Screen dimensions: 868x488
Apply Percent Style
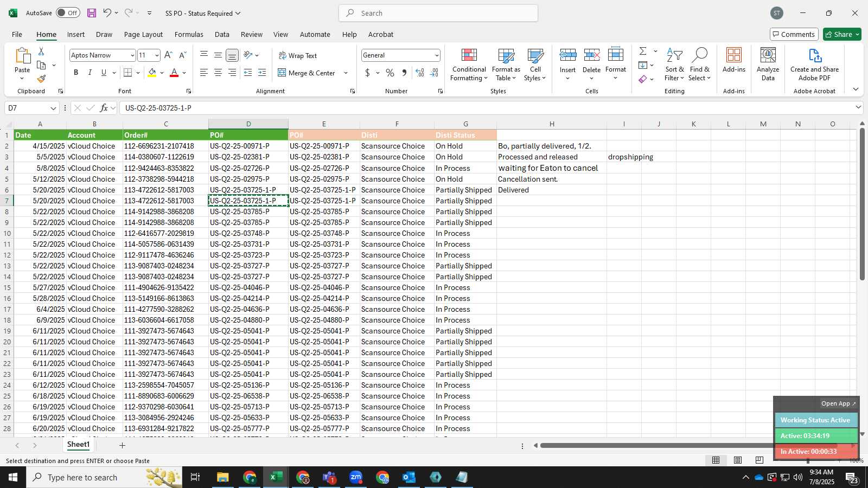click(x=390, y=73)
